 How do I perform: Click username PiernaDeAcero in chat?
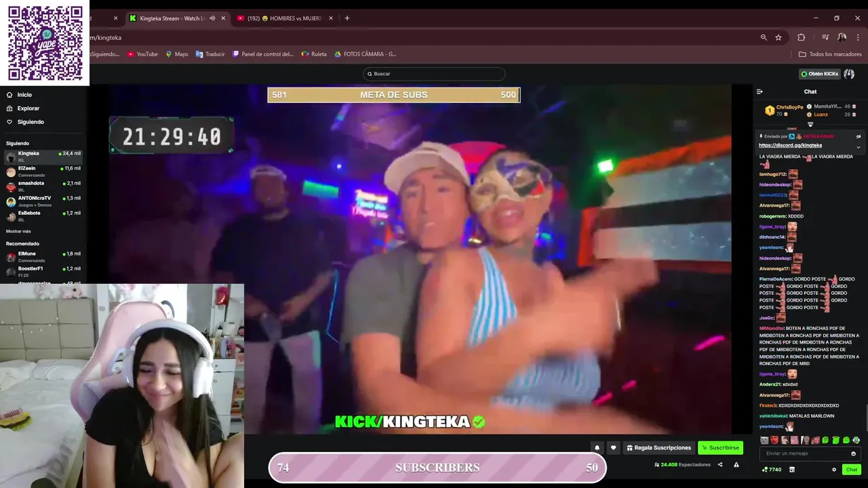(x=776, y=279)
